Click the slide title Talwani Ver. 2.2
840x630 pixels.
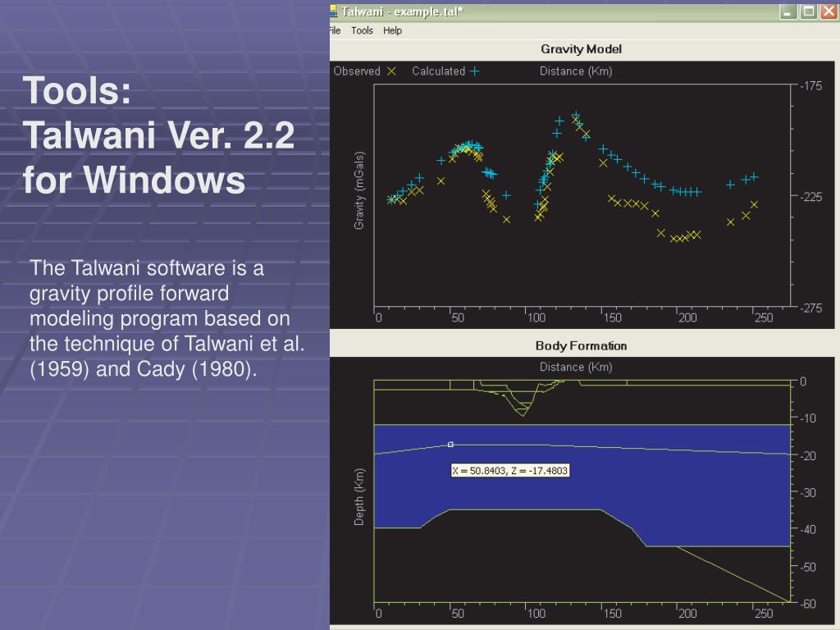[158, 135]
